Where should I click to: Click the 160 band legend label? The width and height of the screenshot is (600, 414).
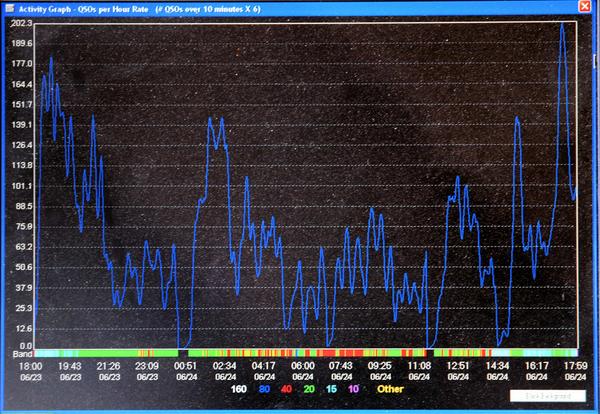pos(238,389)
